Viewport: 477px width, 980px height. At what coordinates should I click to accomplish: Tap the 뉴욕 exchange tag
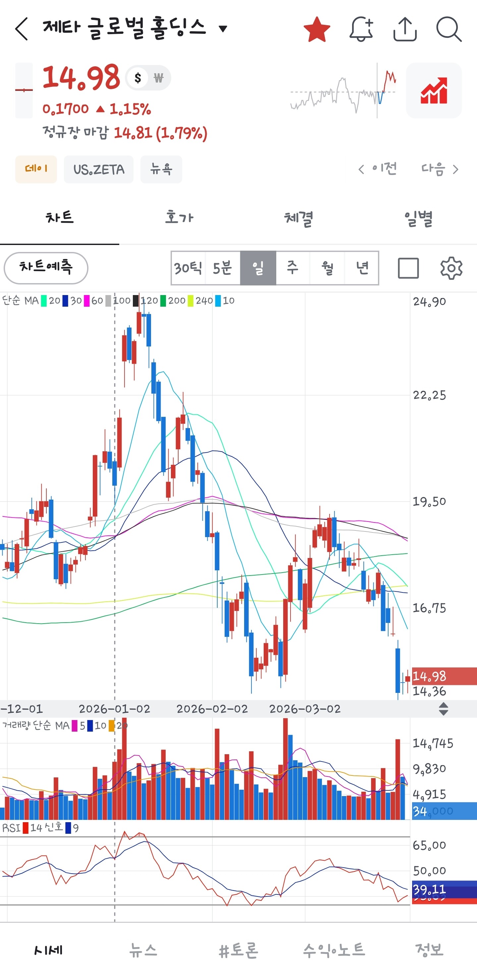161,169
